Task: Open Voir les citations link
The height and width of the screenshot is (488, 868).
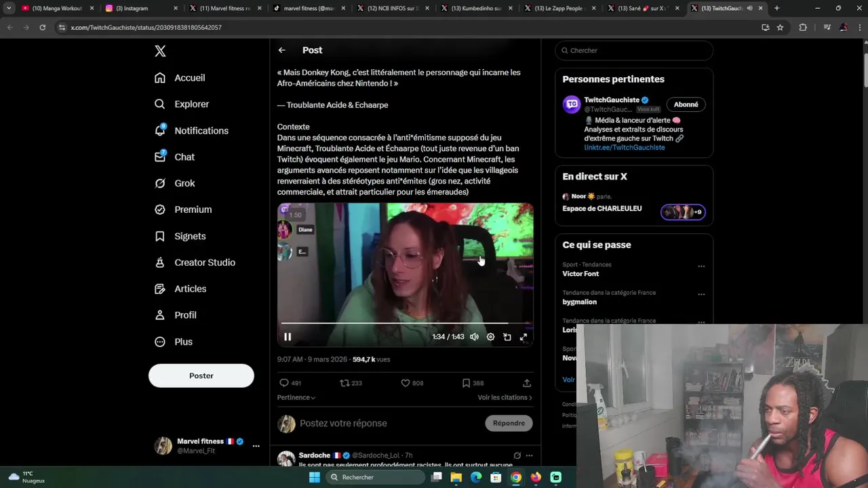Action: [x=505, y=397]
